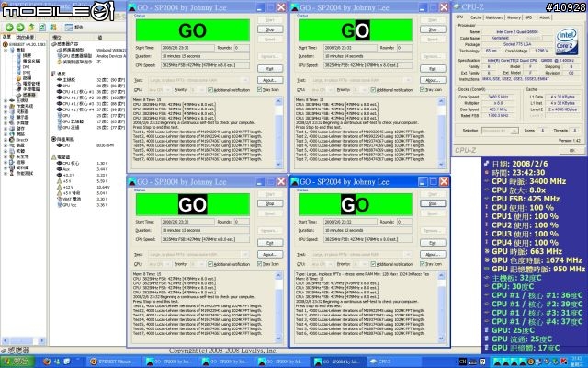Viewport: 588px width, 368px height.
Task: Open the DMI entry in EVEREST tree
Action: point(24,67)
